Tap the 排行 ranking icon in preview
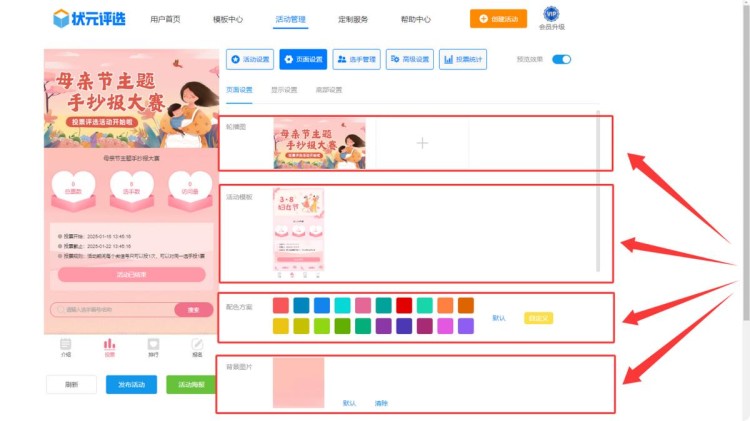 (x=153, y=347)
